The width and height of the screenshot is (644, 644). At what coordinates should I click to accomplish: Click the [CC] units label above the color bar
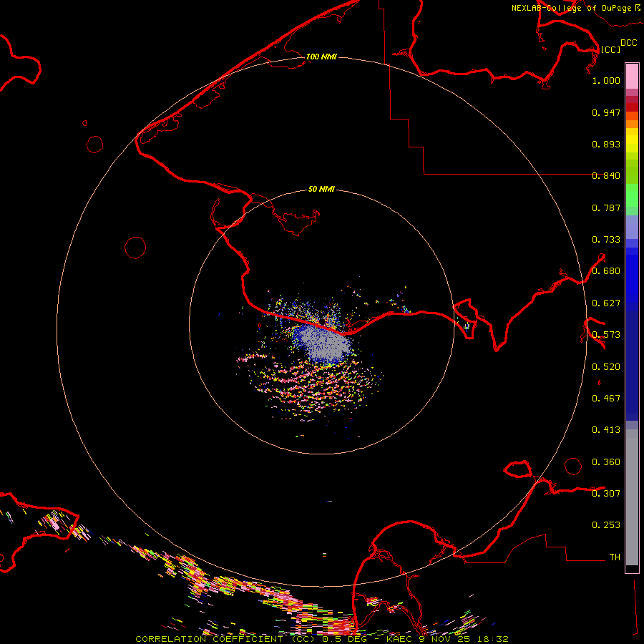(610, 49)
